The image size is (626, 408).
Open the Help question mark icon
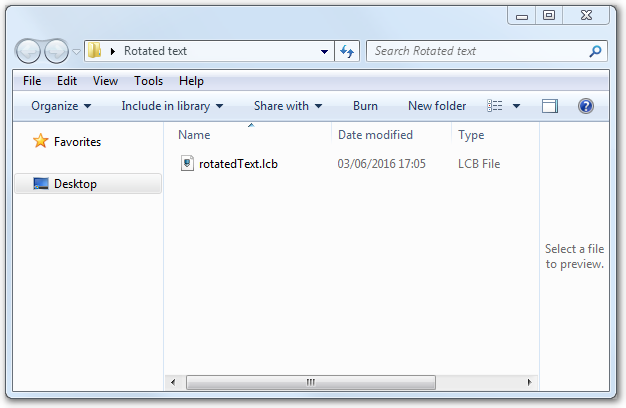click(x=586, y=106)
